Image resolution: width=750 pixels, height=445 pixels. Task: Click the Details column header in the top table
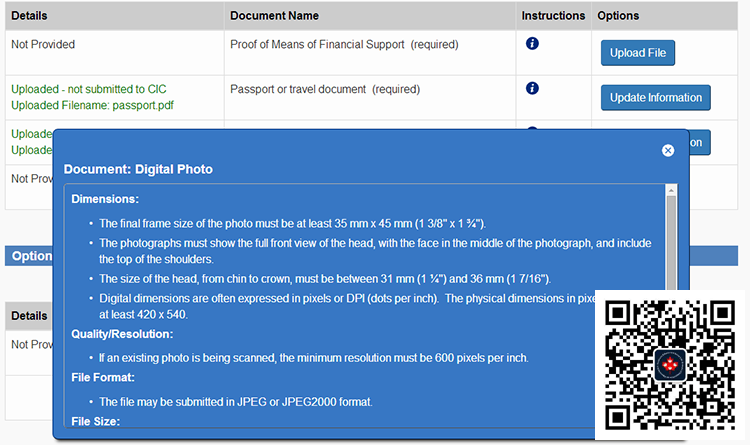pyautogui.click(x=29, y=16)
